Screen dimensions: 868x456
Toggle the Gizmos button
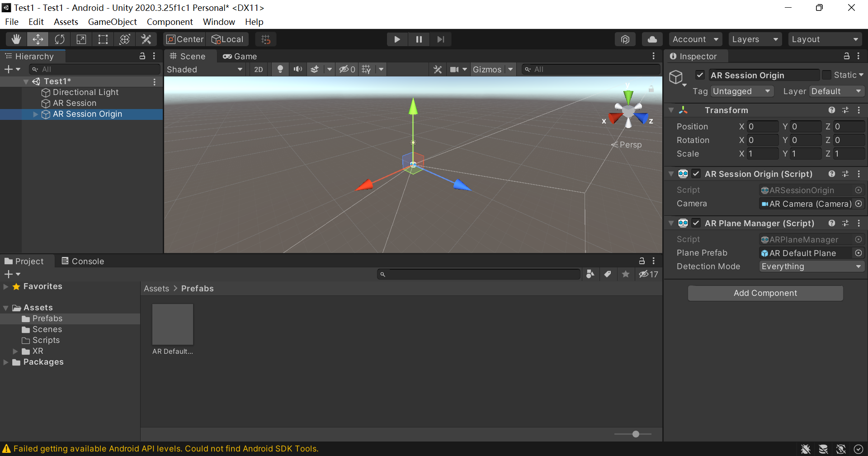(x=487, y=69)
